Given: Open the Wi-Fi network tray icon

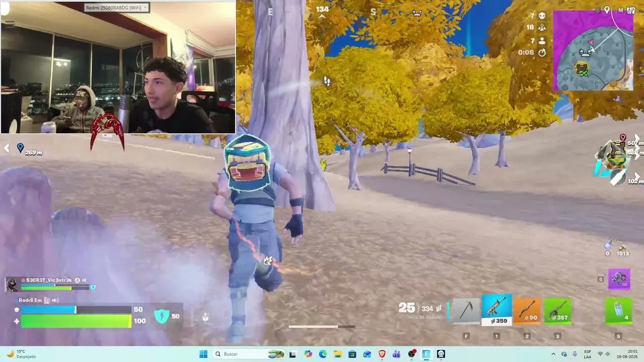Looking at the screenshot, I should coord(600,354).
